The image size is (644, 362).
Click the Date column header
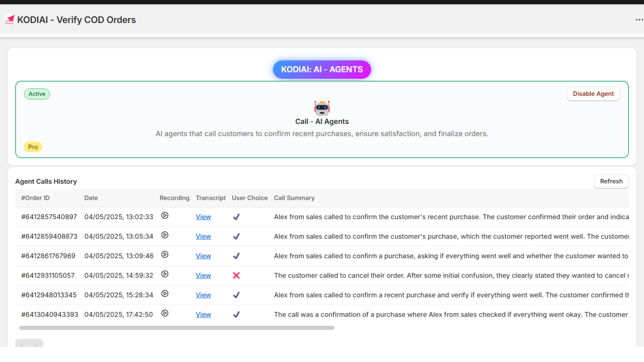91,198
